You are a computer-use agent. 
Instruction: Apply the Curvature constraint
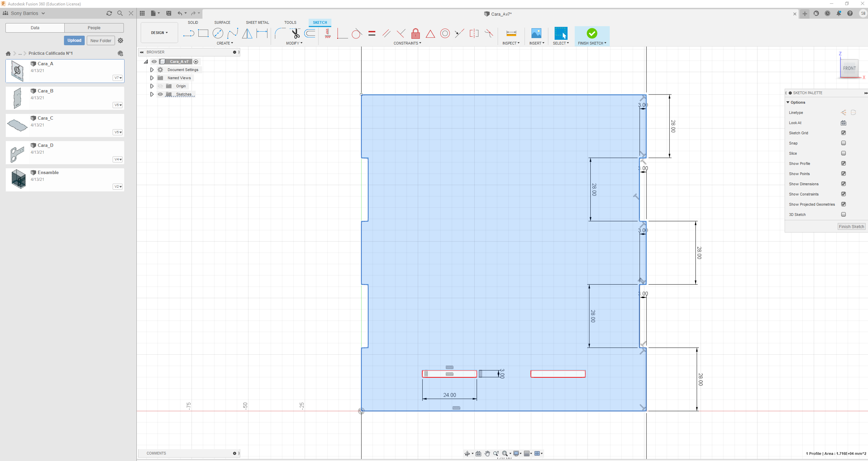click(489, 33)
